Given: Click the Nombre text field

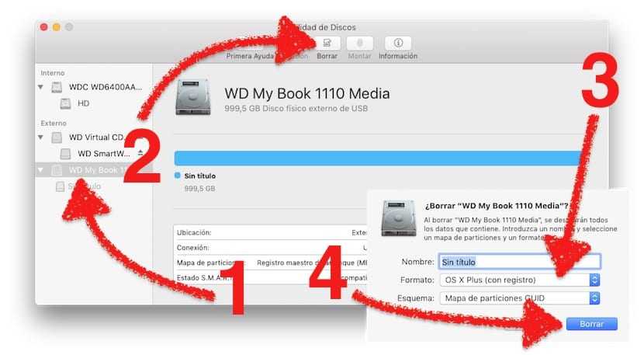Looking at the screenshot, I should point(519,262).
